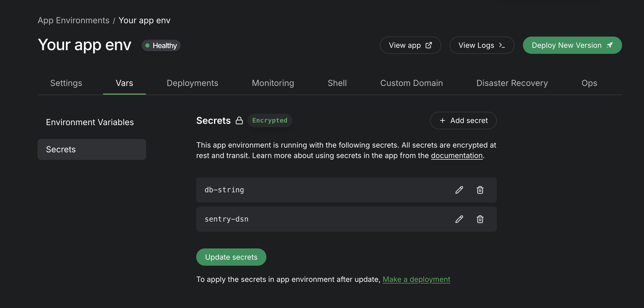The image size is (644, 308).
Task: Edit the db-string secret with pencil icon
Action: point(459,190)
